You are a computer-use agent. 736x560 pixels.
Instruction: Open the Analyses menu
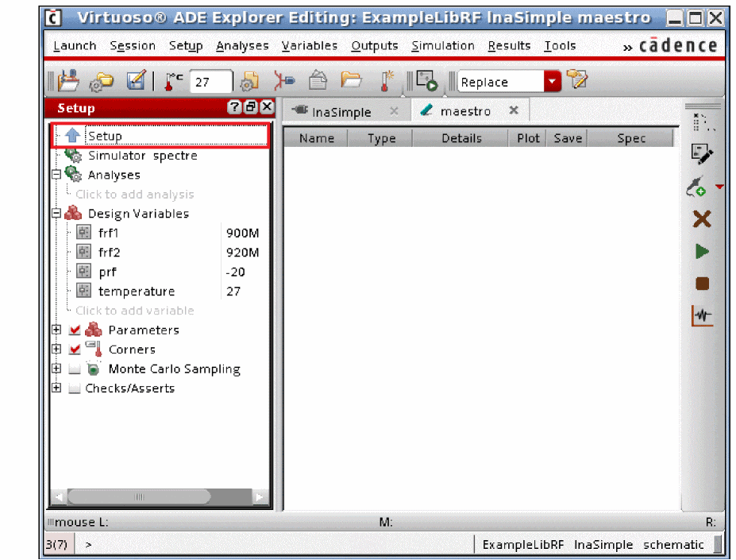pyautogui.click(x=242, y=45)
